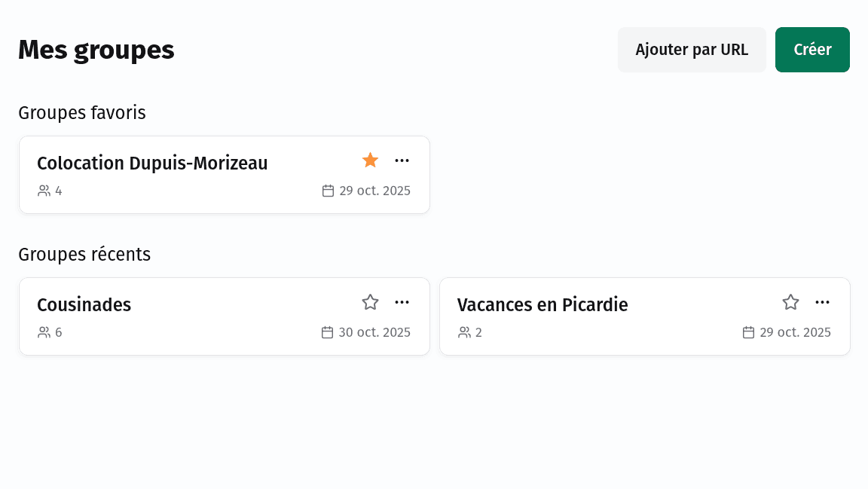This screenshot has width=868, height=489.
Task: Open the Cousinades group
Action: point(84,305)
